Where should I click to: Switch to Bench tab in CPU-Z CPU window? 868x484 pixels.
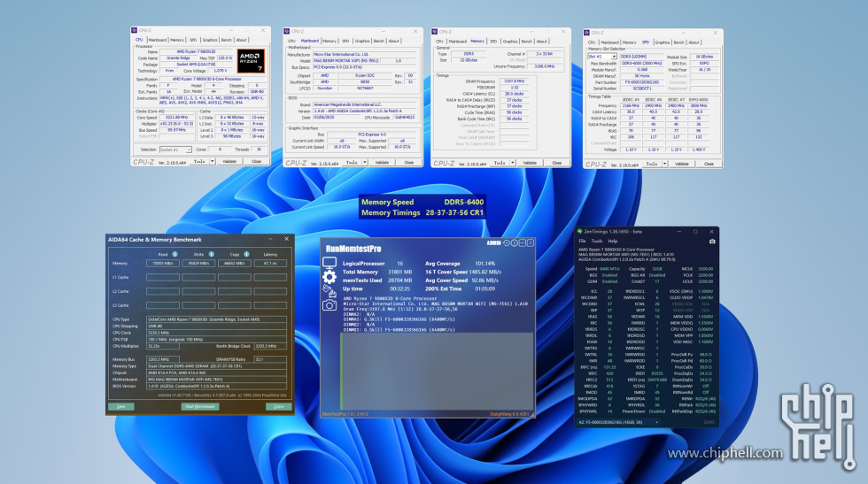click(x=227, y=40)
